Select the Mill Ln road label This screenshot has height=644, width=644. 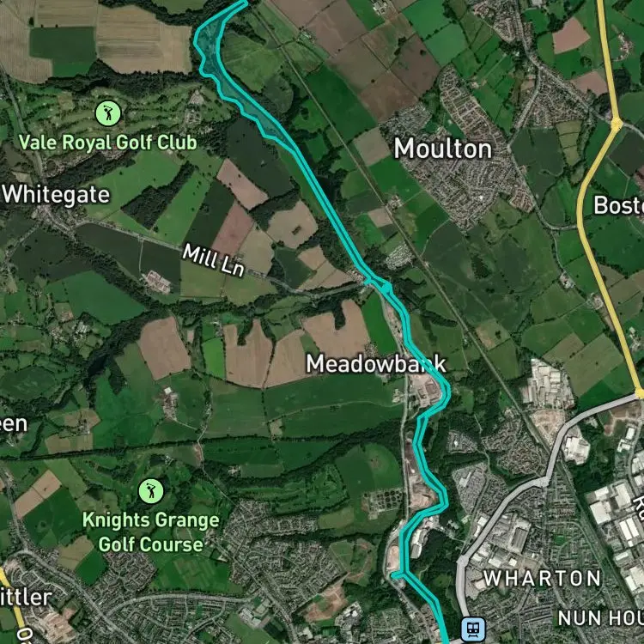point(213,259)
